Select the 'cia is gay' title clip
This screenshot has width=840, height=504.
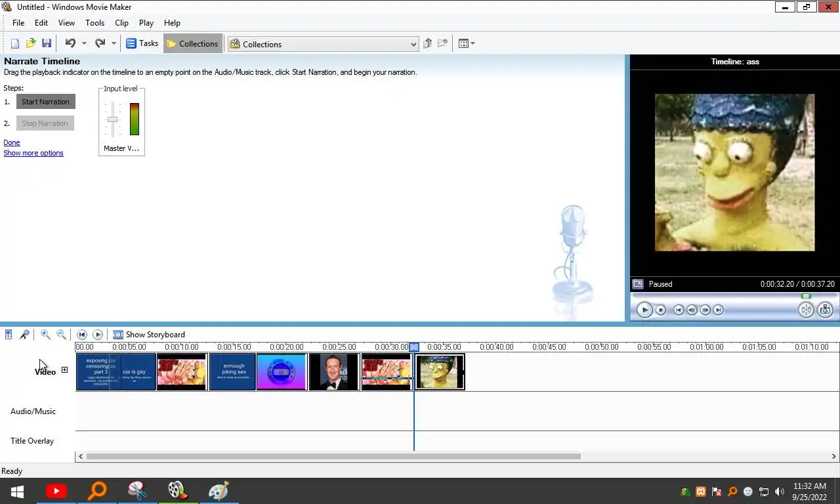point(138,372)
